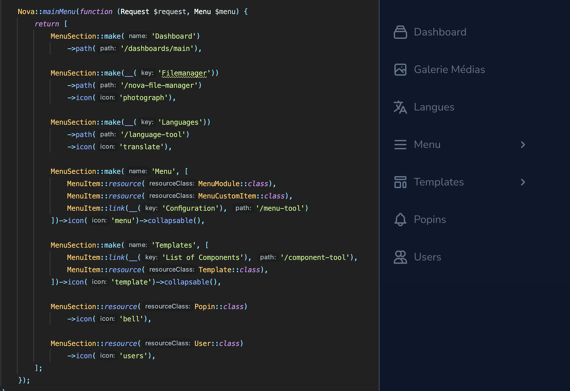The image size is (570, 391).
Task: Click the Dashboard sidebar icon
Action: pos(400,32)
